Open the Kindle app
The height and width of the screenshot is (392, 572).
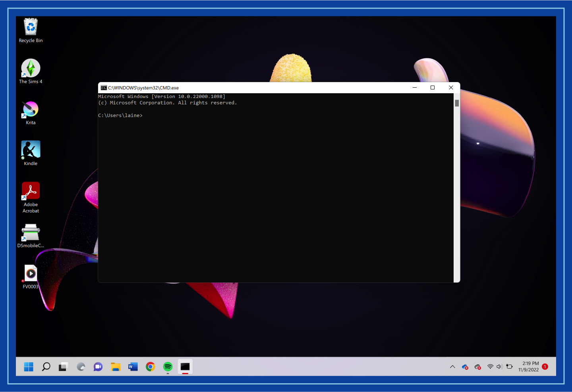click(x=30, y=150)
